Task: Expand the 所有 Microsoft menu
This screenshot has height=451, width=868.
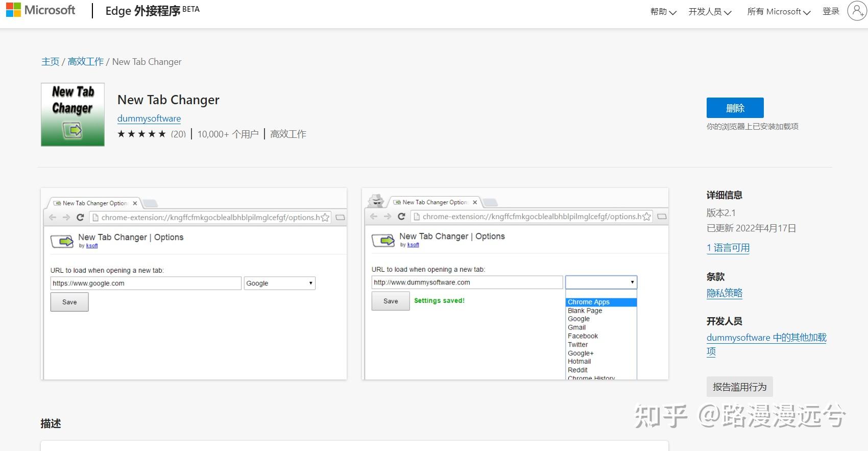Action: pyautogui.click(x=779, y=12)
